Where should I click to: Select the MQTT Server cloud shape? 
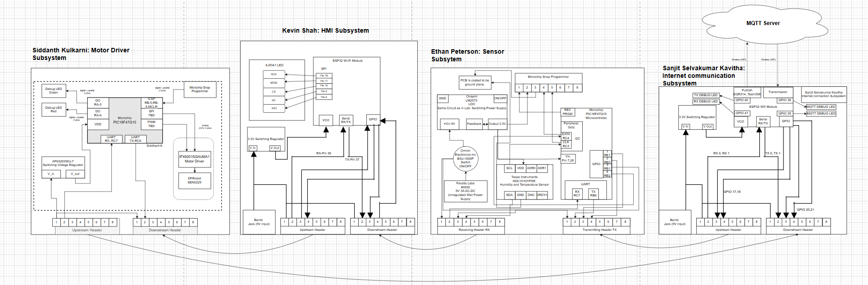tap(762, 23)
